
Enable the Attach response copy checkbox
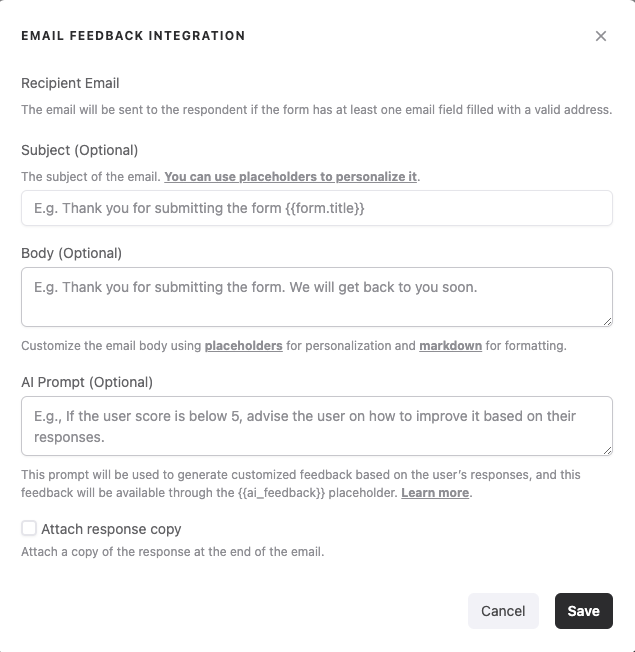(x=29, y=528)
